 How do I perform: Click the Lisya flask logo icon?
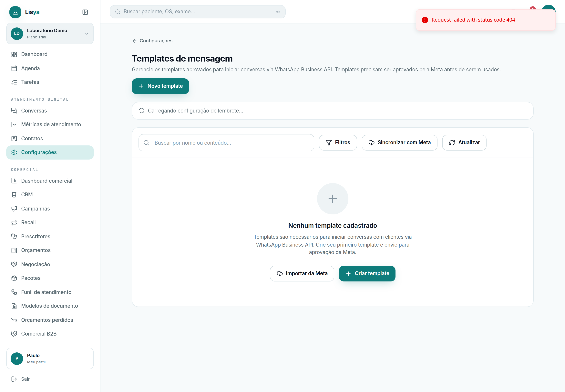click(15, 12)
